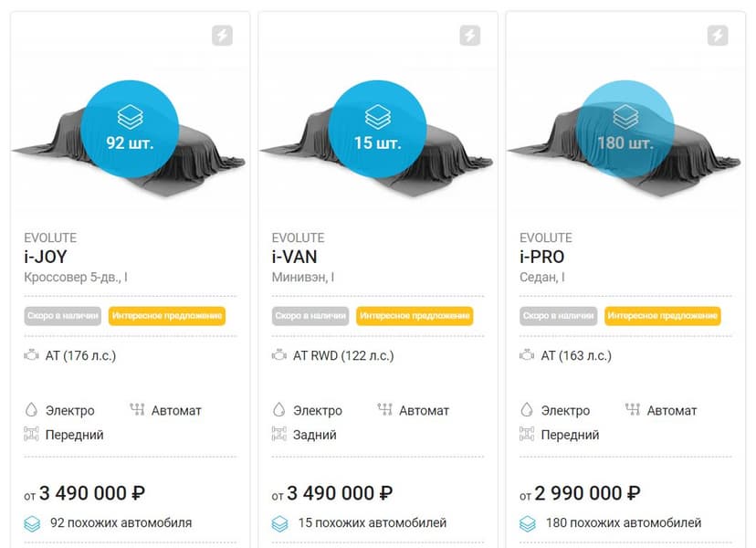Click the engine icon beside AT (176 л.с.)

(x=31, y=355)
